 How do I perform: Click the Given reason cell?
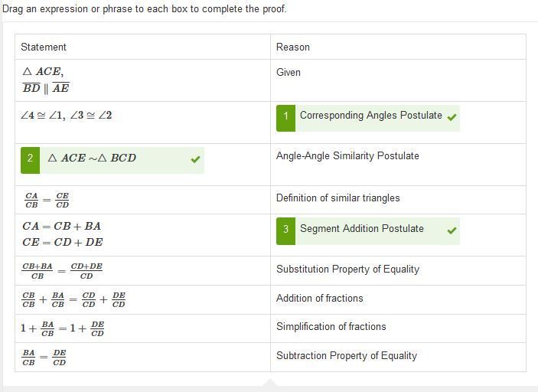click(x=289, y=73)
